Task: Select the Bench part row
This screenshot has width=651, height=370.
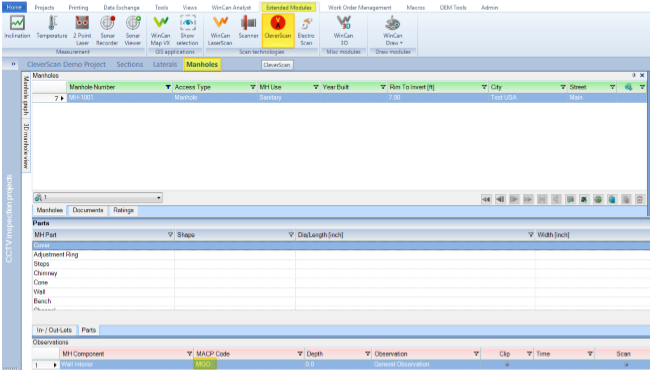Action: (341, 301)
